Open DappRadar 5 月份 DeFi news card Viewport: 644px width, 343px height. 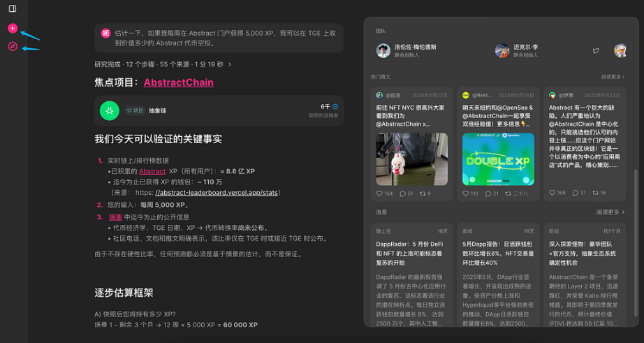412,275
